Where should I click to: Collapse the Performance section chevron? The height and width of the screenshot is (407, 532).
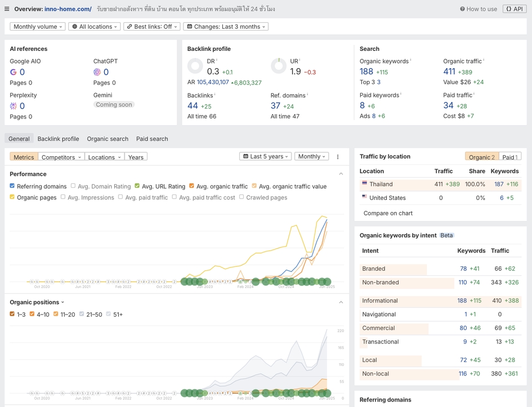click(x=341, y=173)
